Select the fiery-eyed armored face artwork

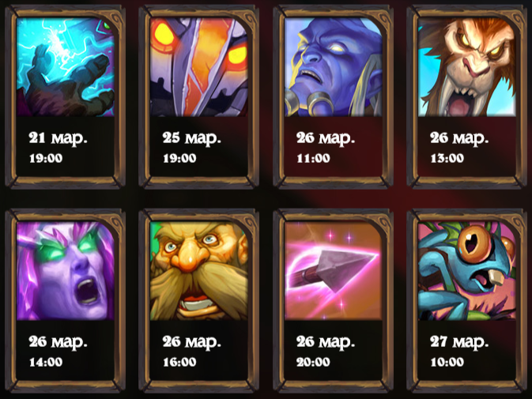[x=199, y=67]
